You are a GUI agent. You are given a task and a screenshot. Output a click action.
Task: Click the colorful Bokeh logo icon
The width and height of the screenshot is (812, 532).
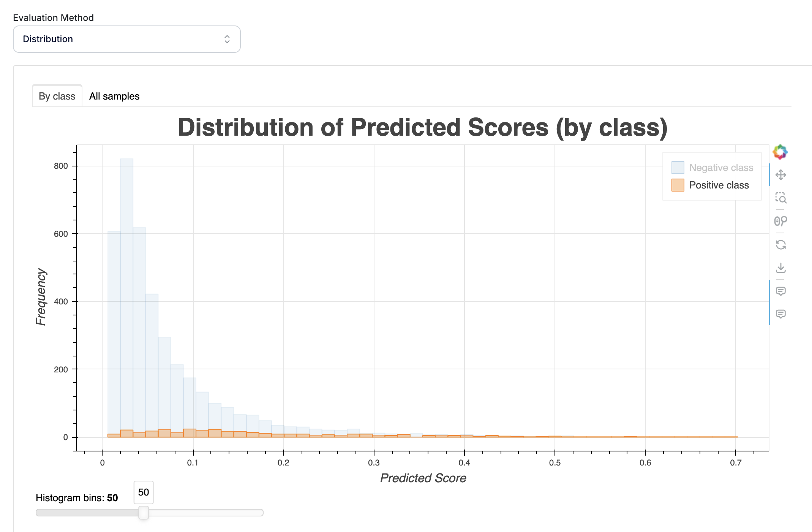pyautogui.click(x=780, y=152)
